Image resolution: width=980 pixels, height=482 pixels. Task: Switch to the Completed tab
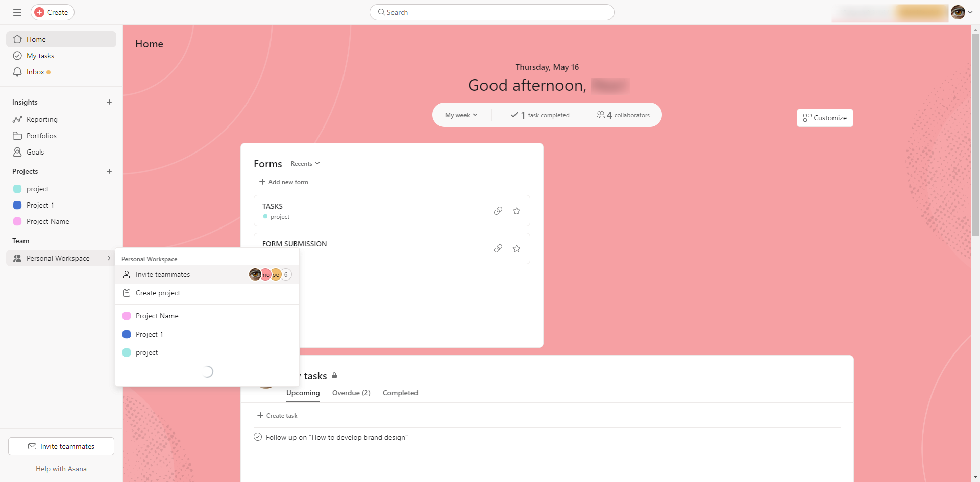(401, 393)
